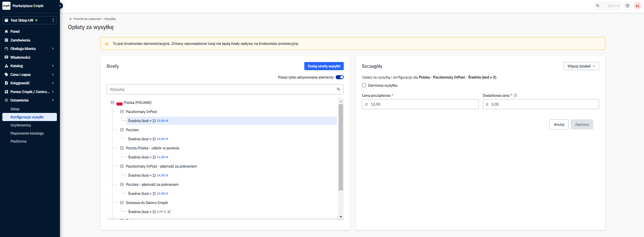The height and width of the screenshot is (237, 644).
Task: Collapse the Polska (POLAND) tree node
Action: (112, 102)
